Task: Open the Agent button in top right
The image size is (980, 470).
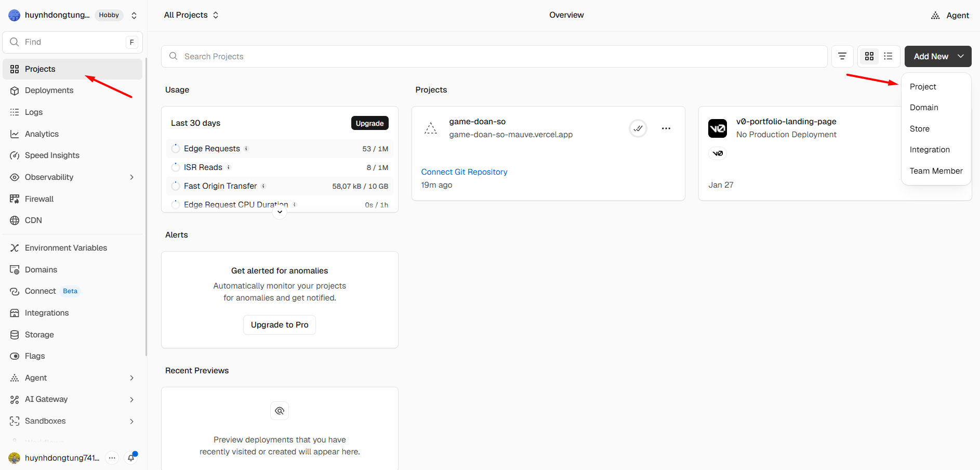Action: click(950, 16)
